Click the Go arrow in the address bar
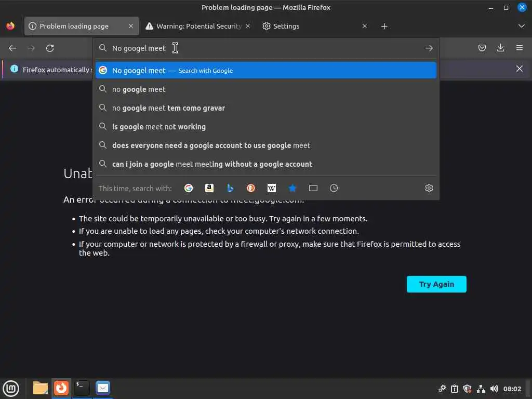Image resolution: width=532 pixels, height=399 pixels. (x=429, y=48)
